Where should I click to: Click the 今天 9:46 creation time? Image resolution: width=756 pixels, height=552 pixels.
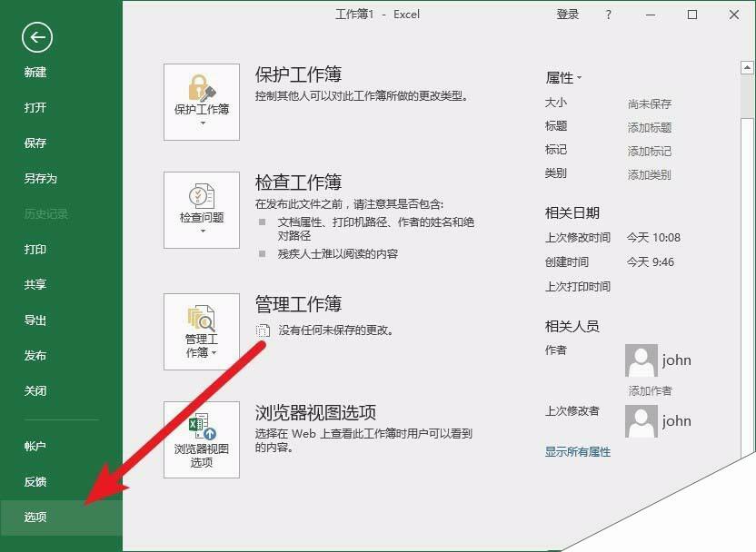click(x=651, y=262)
